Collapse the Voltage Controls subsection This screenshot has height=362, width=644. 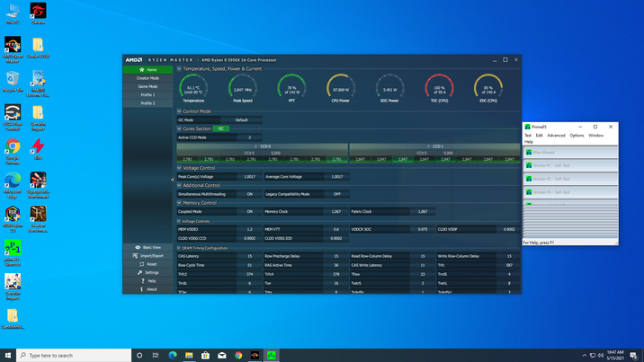(x=179, y=221)
